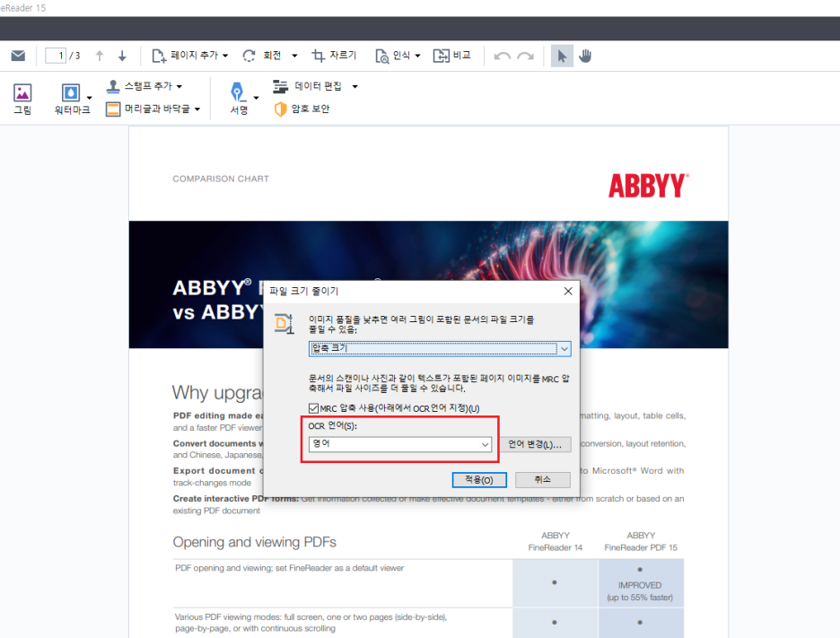Expand the 인식 dropdown arrow
This screenshot has width=840, height=638.
tap(418, 56)
